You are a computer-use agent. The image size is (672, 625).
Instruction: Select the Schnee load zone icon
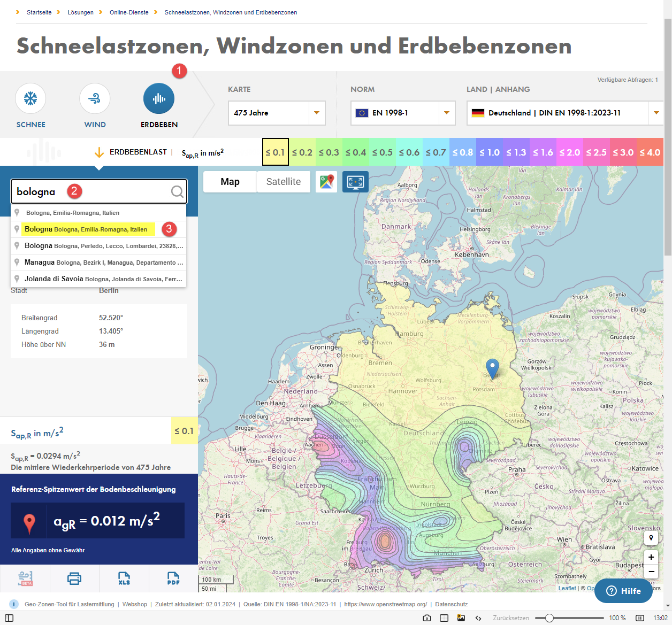pos(30,98)
